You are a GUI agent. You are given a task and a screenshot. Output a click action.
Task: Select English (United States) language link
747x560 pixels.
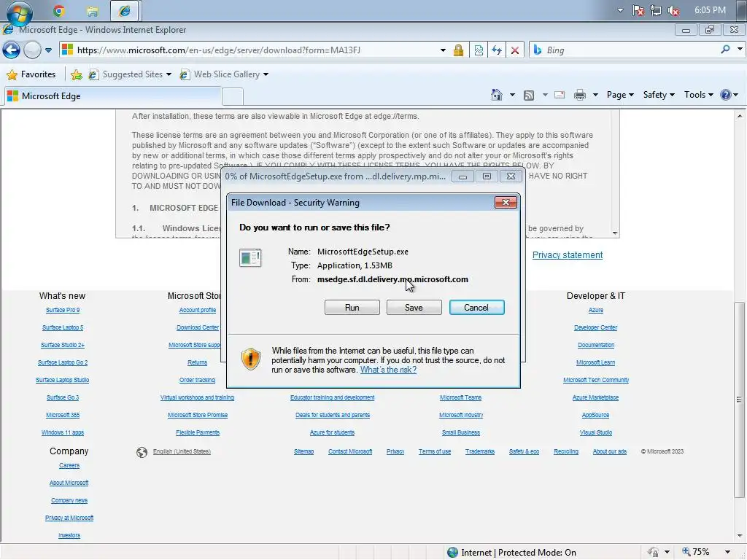point(182,451)
